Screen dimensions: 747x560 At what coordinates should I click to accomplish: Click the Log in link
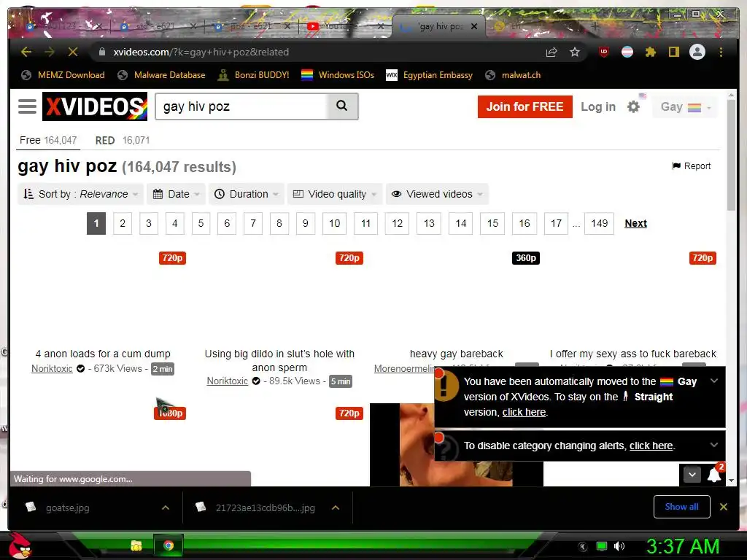598,106
